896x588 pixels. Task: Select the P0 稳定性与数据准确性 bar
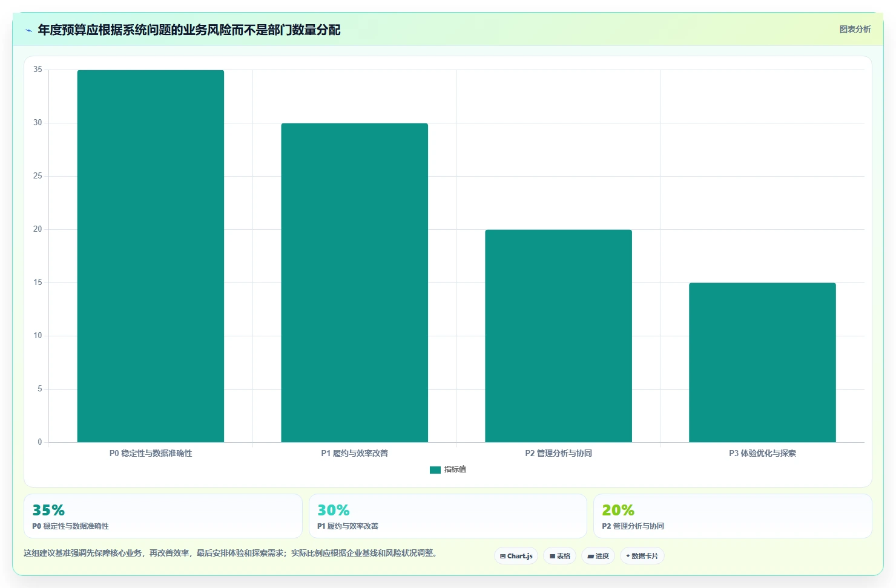click(x=151, y=256)
